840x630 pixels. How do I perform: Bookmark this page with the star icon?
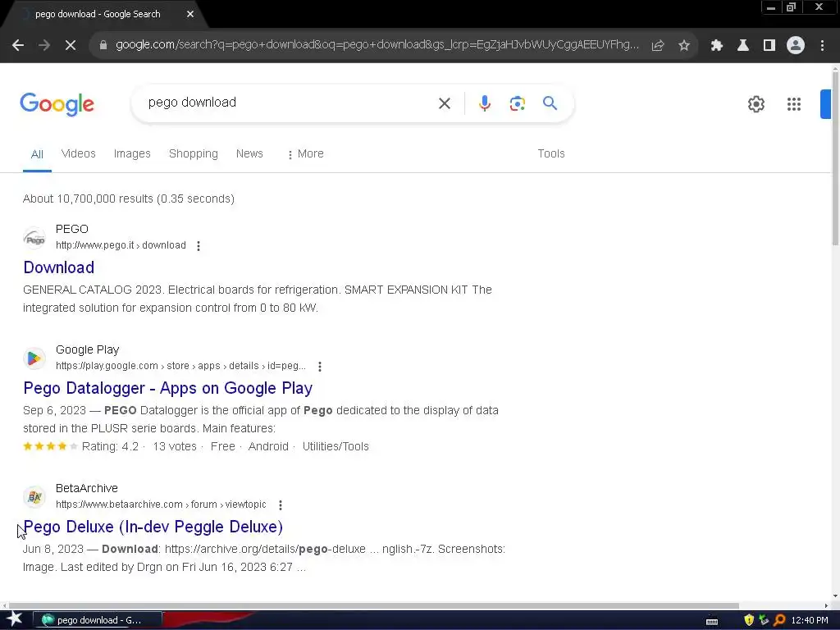click(x=684, y=46)
